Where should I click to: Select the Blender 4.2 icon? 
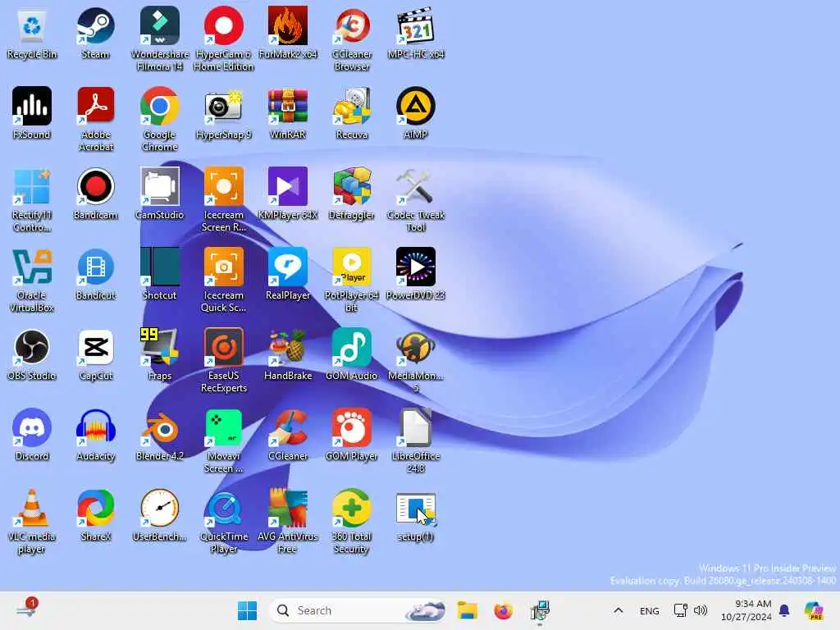160,436
